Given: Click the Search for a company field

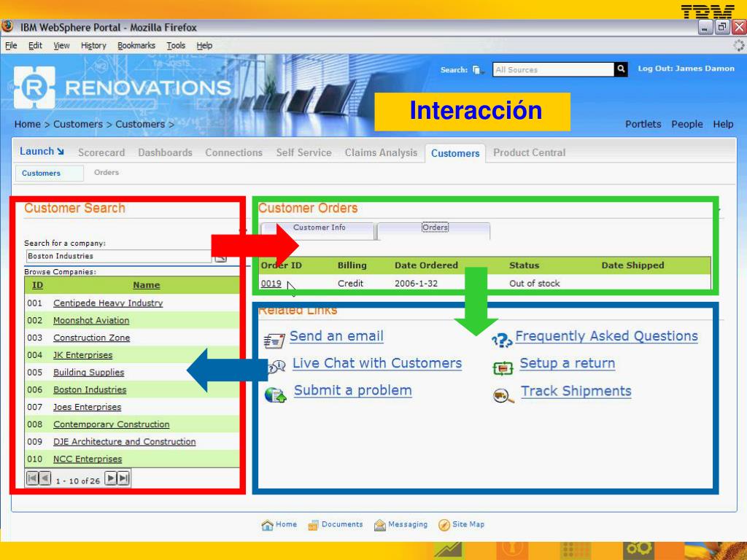Looking at the screenshot, I should tap(119, 256).
